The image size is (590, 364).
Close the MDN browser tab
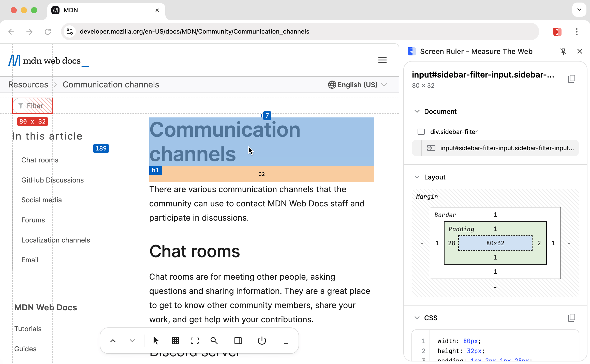(x=157, y=10)
